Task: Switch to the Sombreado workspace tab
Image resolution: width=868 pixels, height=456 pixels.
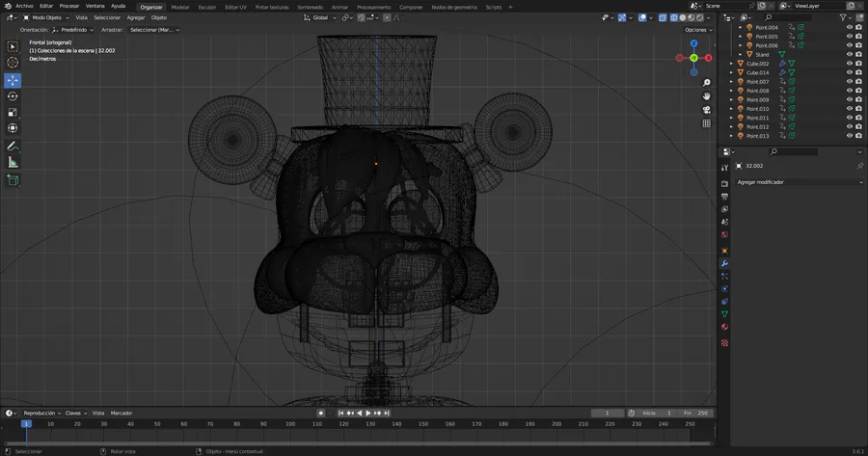Action: click(x=310, y=7)
